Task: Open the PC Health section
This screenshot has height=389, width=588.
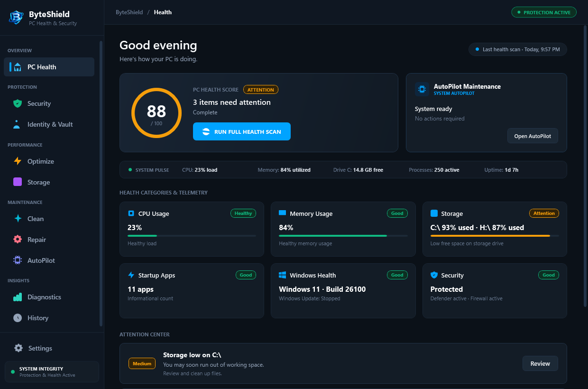Action: (49, 67)
